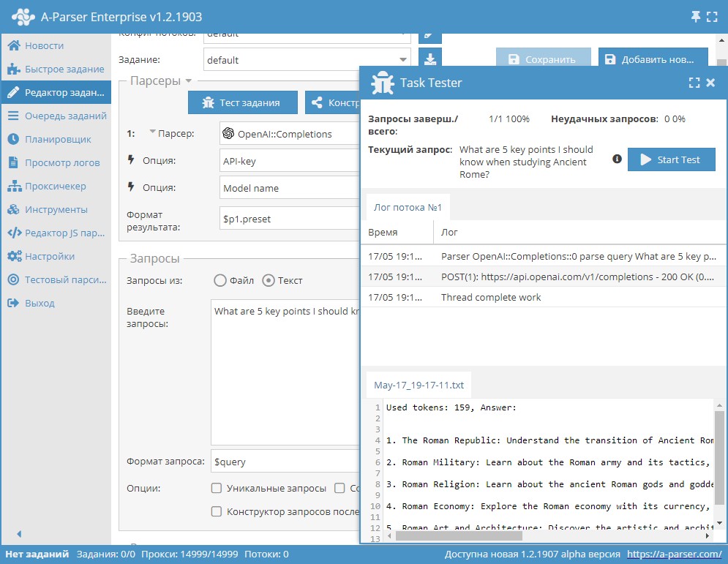
Task: Close the Task Tester panel
Action: point(710,83)
